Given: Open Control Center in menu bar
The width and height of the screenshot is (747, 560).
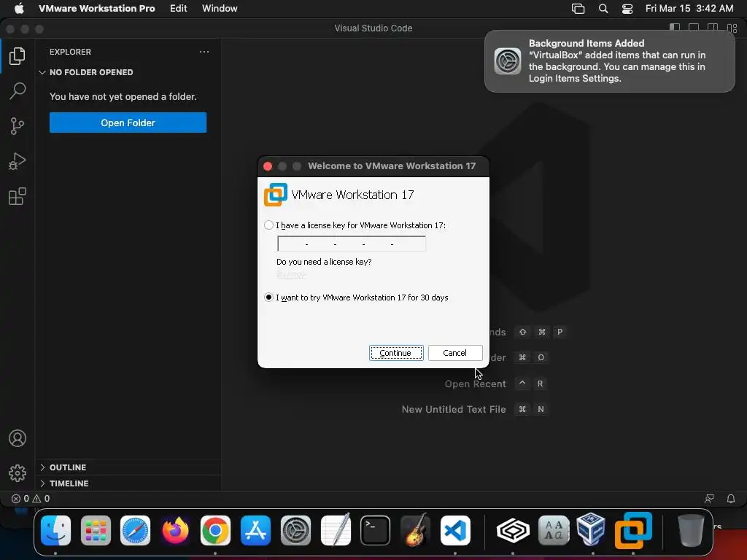Looking at the screenshot, I should coord(627,9).
